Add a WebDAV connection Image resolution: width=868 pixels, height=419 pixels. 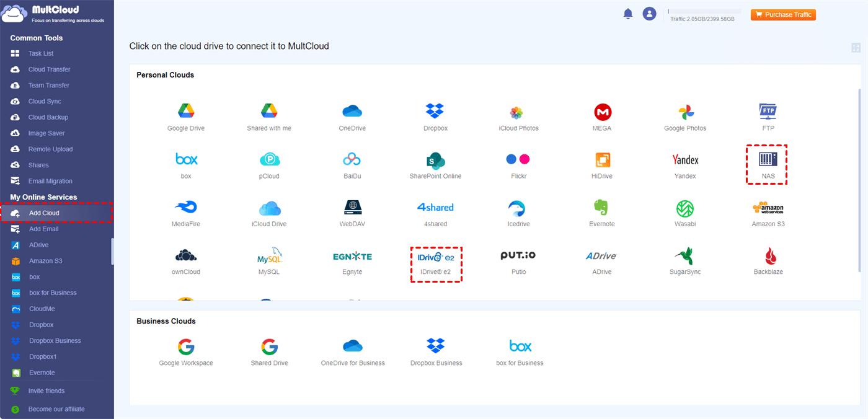click(x=352, y=207)
